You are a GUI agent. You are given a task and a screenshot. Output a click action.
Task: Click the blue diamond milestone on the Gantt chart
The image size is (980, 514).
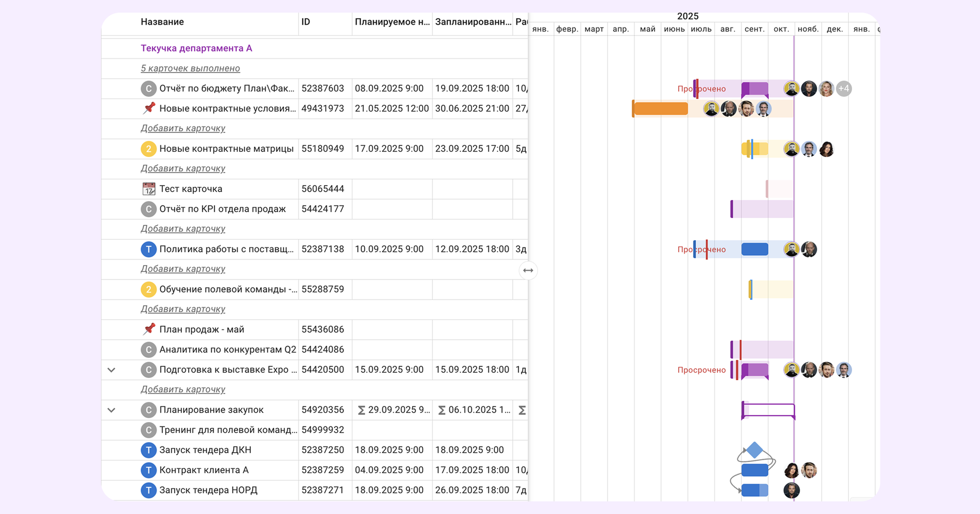pyautogui.click(x=755, y=450)
